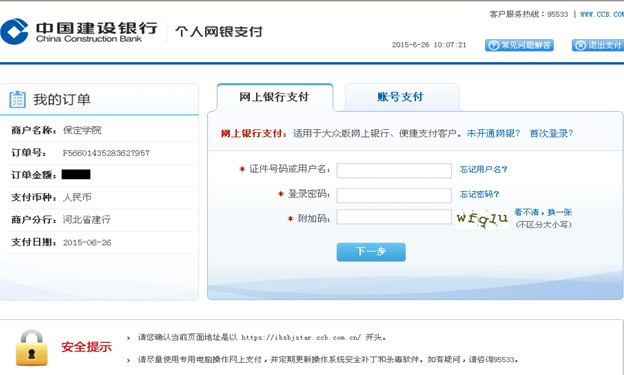Click the 附加码 input field
The image size is (624, 375).
394,217
